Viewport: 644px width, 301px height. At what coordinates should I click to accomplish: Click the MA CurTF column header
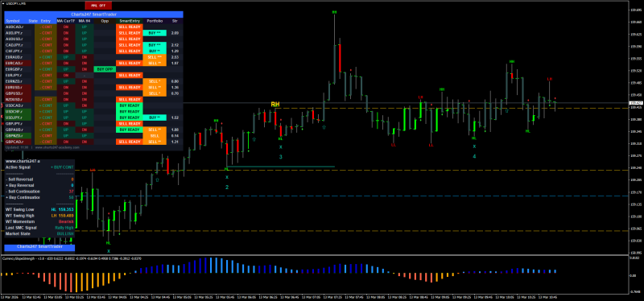coord(66,21)
